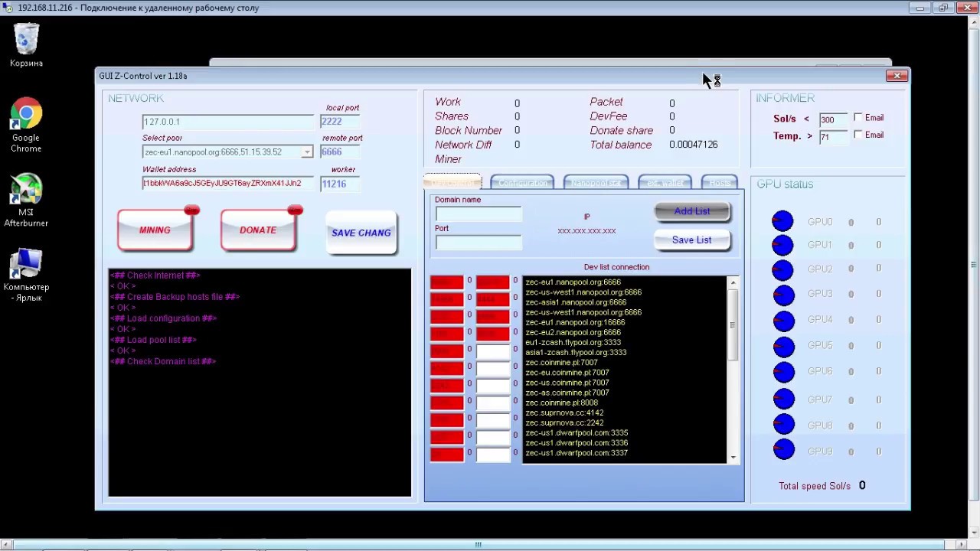Select zec.suprnova.cc:4142 in the Dev list
Viewport: 980px width, 551px height.
(x=564, y=412)
